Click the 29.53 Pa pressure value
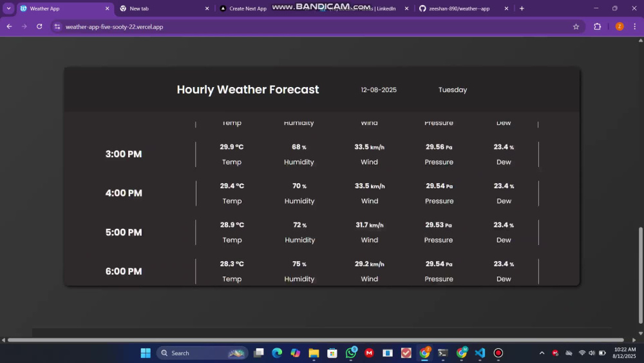The image size is (644, 363). click(x=438, y=225)
